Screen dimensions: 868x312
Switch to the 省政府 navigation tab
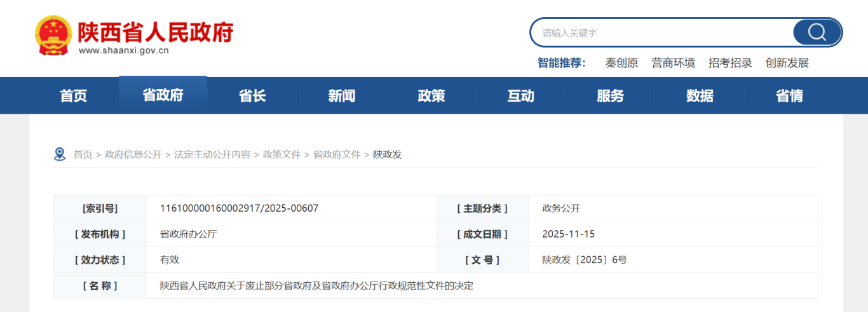pos(163,95)
